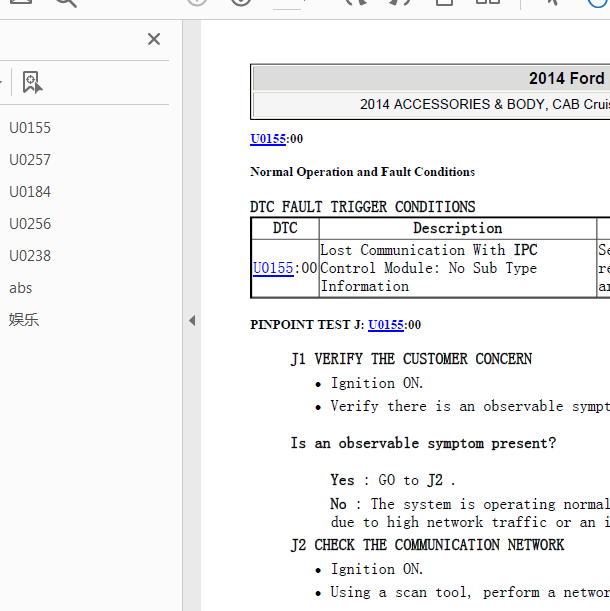Click the 'Lost Communication With IPC' description cell
Viewport: 610px width, 611px height.
458,268
